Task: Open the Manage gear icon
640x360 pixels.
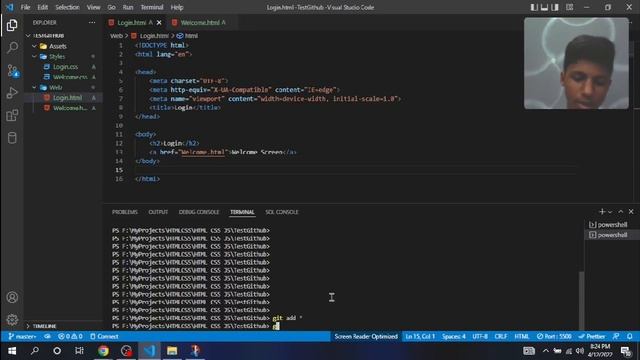Action: coord(12,319)
